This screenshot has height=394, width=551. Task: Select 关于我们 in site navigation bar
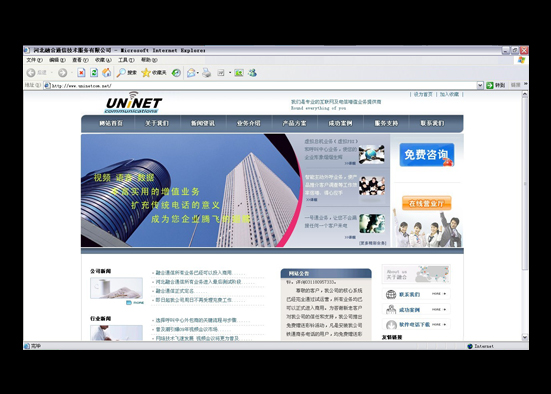[157, 123]
